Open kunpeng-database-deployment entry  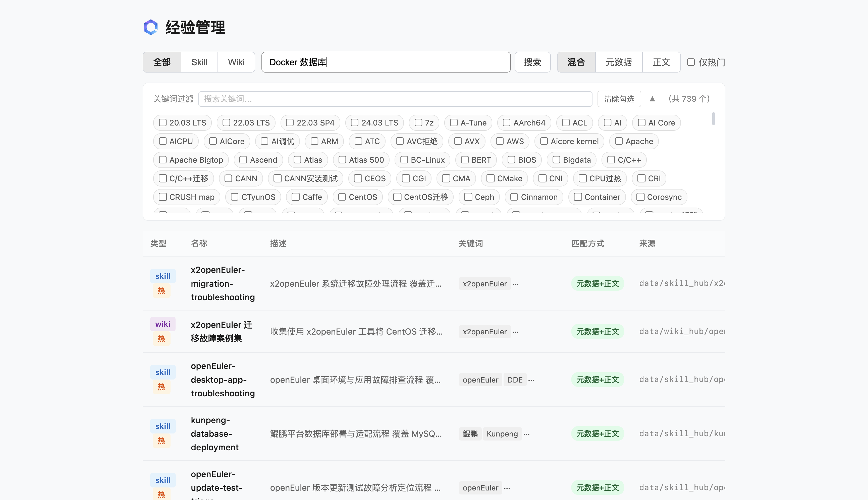[x=214, y=434]
